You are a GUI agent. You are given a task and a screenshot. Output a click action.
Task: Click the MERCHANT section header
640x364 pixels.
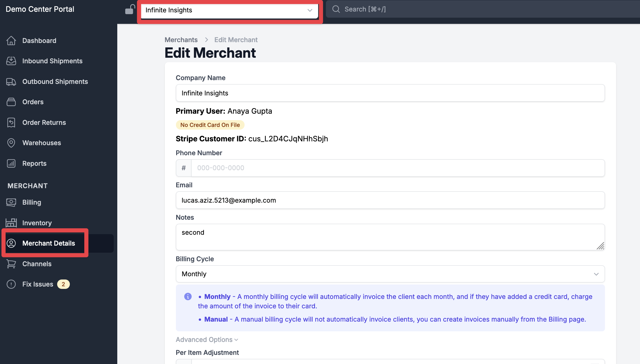click(27, 186)
